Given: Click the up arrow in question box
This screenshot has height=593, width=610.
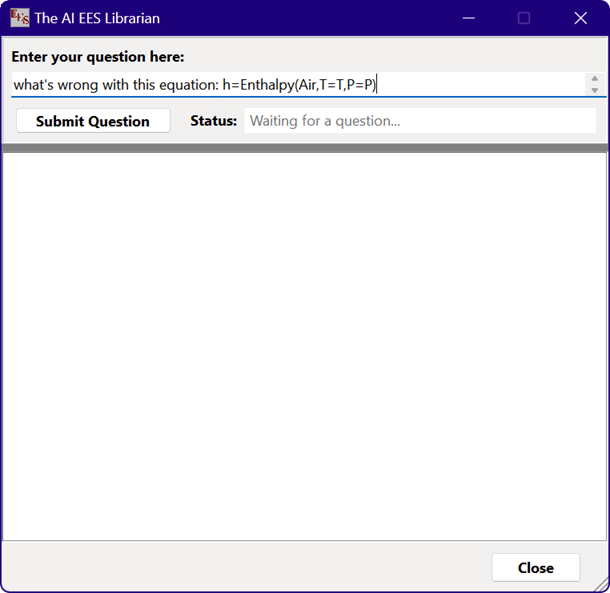Looking at the screenshot, I should 595,79.
